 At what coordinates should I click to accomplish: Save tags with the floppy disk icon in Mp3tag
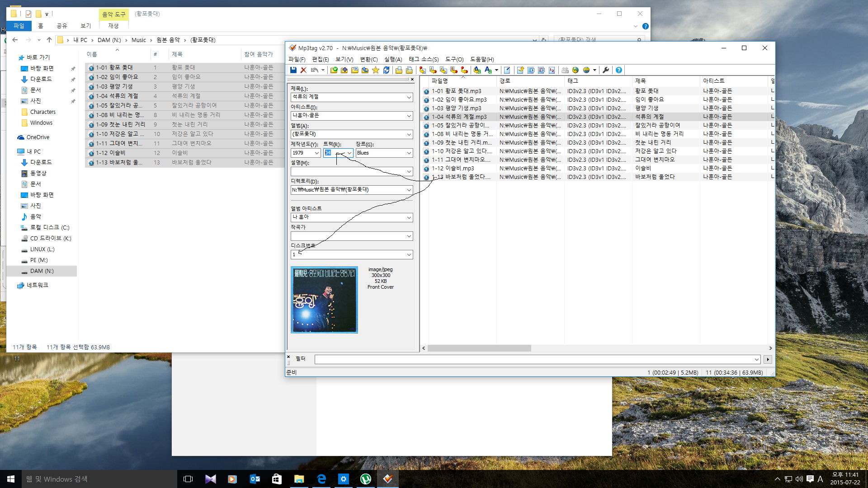pos(293,70)
